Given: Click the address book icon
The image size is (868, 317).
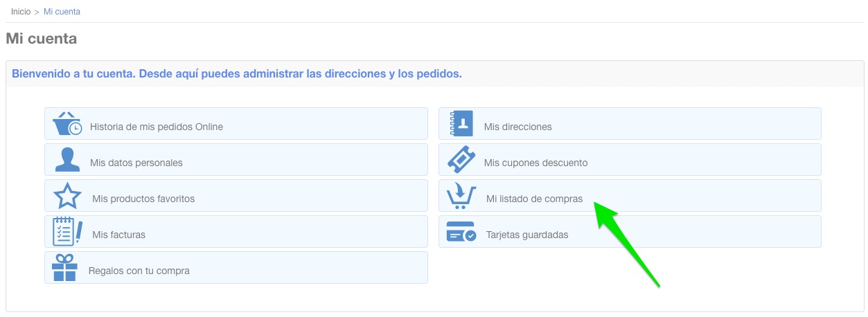Looking at the screenshot, I should tap(461, 124).
